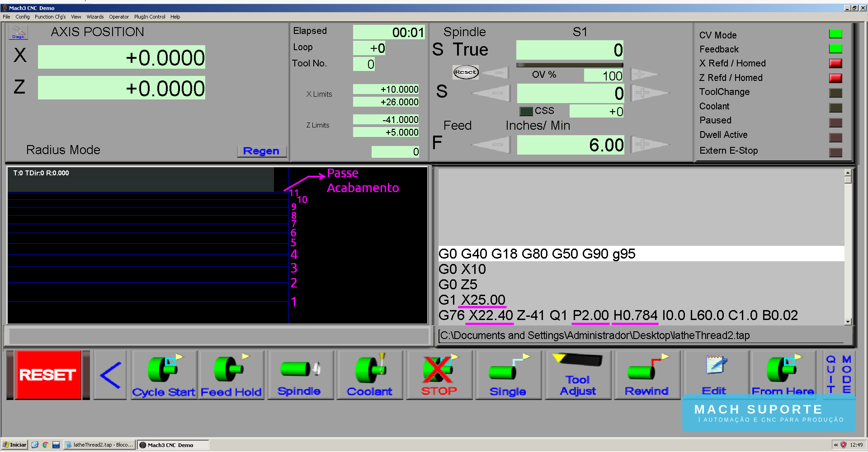Image resolution: width=868 pixels, height=452 pixels.
Task: Zero the X axis label button
Action: pyautogui.click(x=20, y=55)
